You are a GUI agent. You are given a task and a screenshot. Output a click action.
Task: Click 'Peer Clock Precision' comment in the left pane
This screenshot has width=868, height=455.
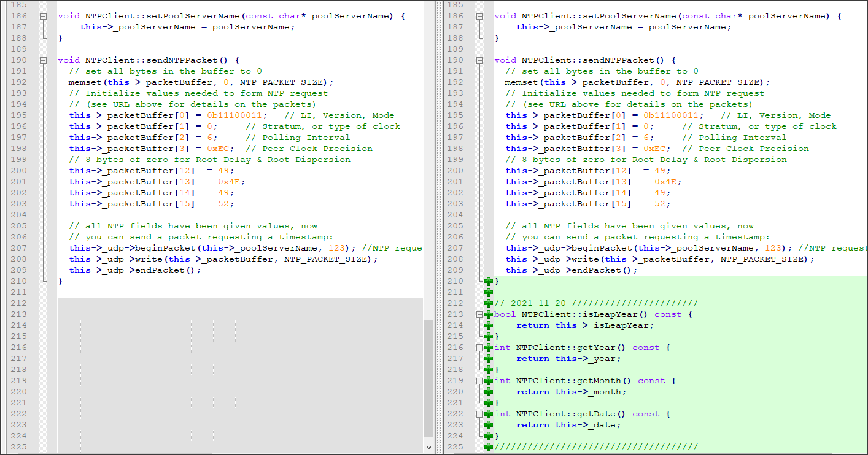(x=309, y=149)
